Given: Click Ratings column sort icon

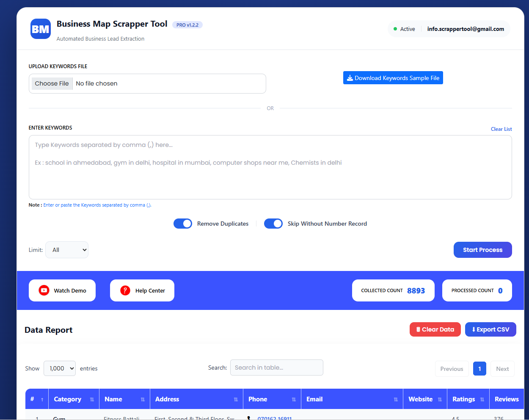Looking at the screenshot, I should click(x=482, y=399).
